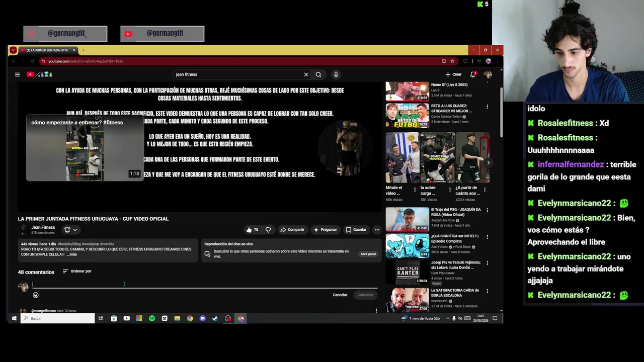Viewport: 644px width, 362px height.
Task: Open the Ordenar por comments sort menu
Action: pyautogui.click(x=77, y=271)
